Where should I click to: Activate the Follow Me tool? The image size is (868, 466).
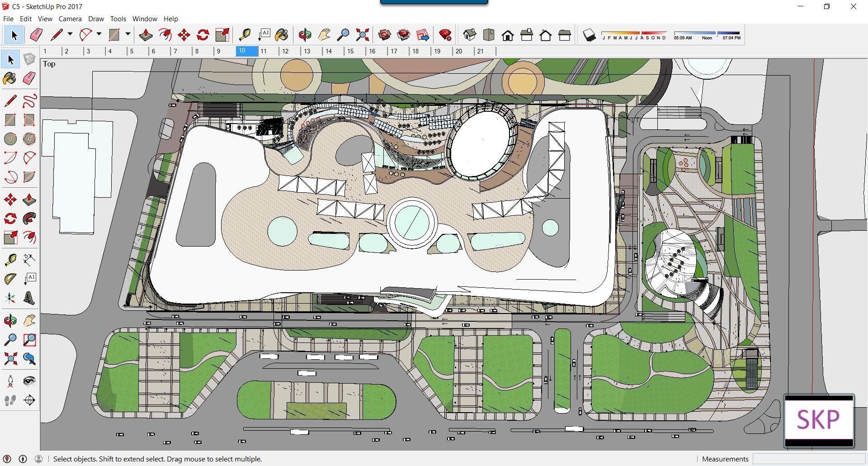pos(29,219)
